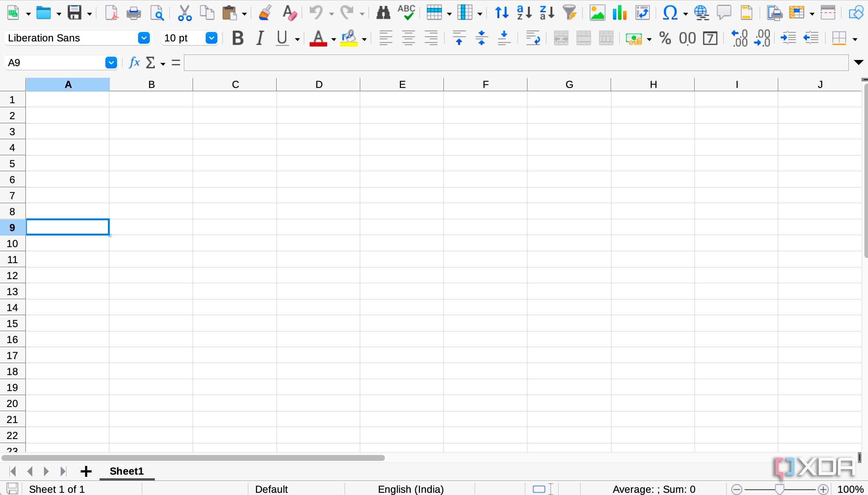Screen dimensions: 868x495
Task: Activate Clone Formatting paintbrush
Action: pyautogui.click(x=265, y=13)
